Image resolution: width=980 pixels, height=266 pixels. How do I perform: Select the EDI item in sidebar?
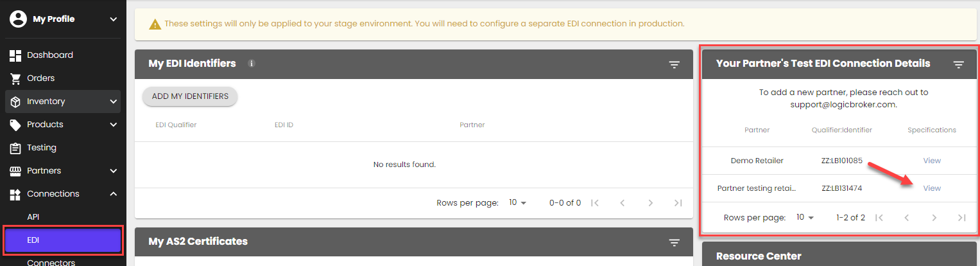[63, 240]
